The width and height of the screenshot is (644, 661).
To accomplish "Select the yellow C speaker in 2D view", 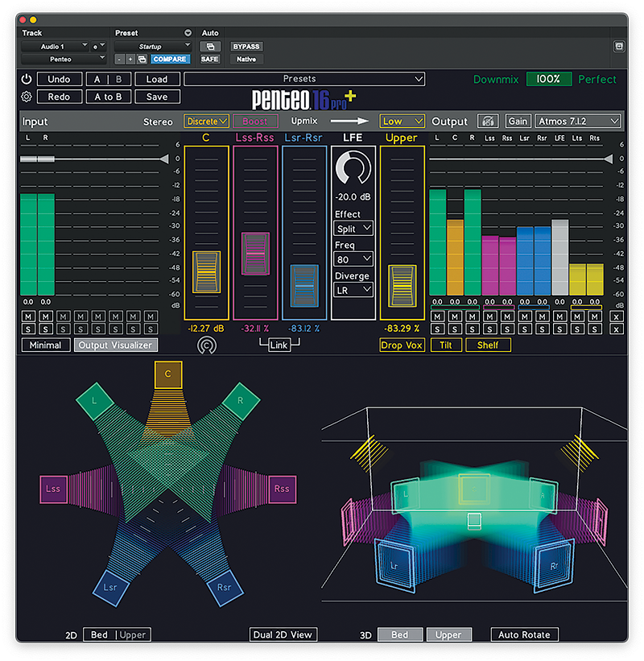I will point(168,374).
